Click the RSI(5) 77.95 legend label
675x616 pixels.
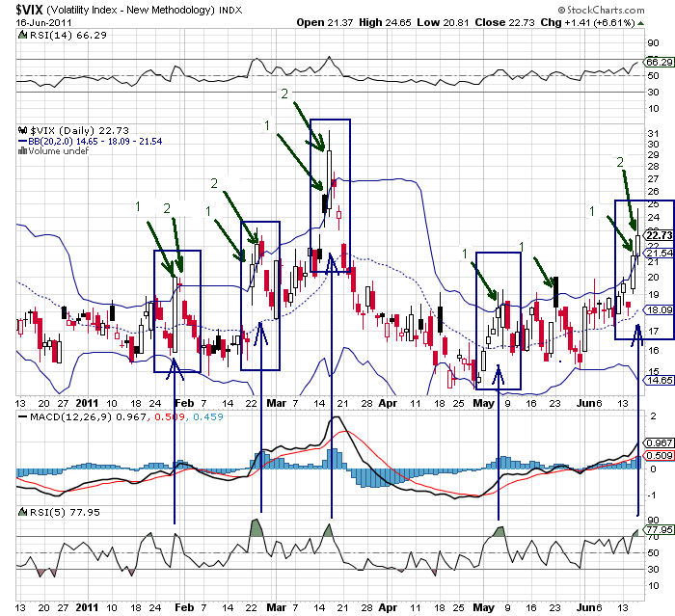click(65, 512)
